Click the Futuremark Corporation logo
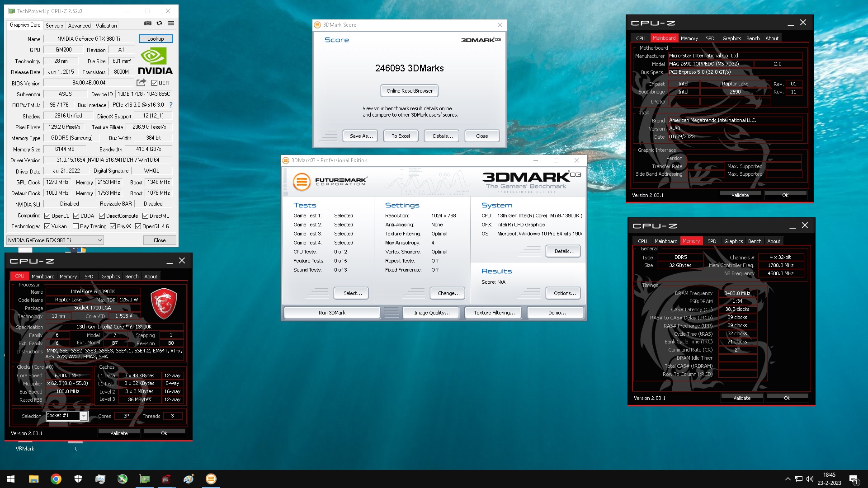This screenshot has height=488, width=868. click(x=330, y=182)
